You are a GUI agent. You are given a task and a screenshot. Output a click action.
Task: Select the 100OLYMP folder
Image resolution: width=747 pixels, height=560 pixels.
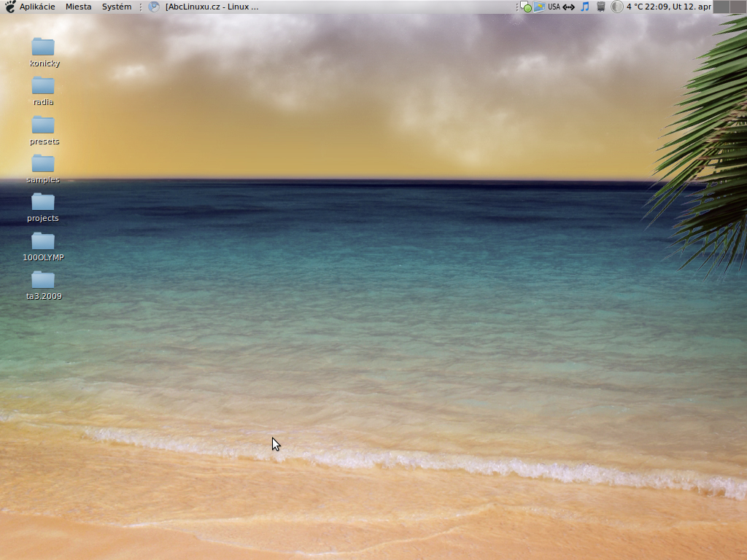click(x=43, y=241)
